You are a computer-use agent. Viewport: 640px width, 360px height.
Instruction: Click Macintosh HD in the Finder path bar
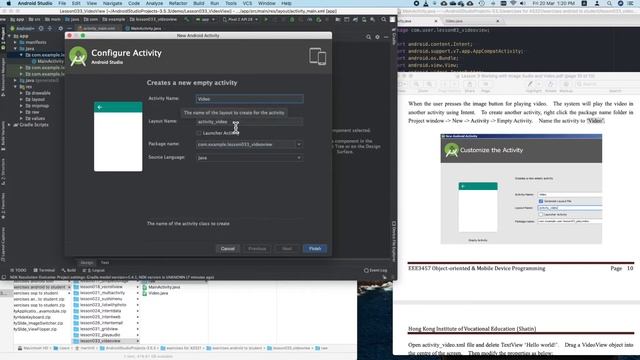33,348
